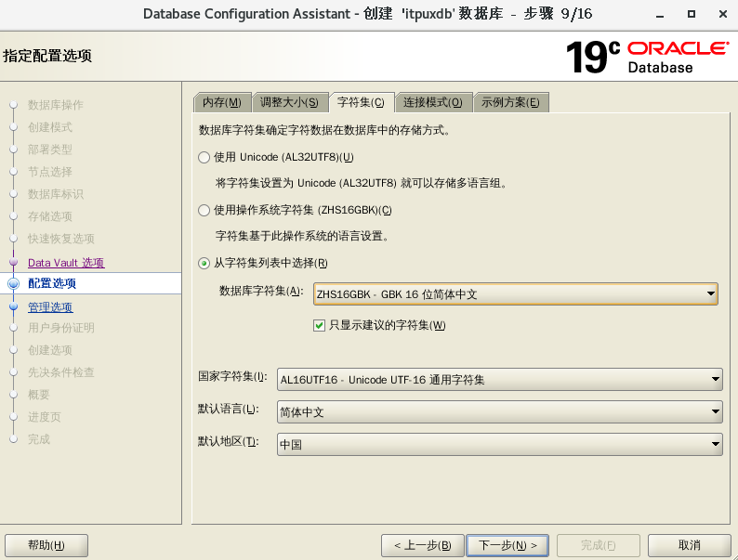This screenshot has width=738, height=560.
Task: Click the 默认语言(L) label
Action: tap(229, 409)
